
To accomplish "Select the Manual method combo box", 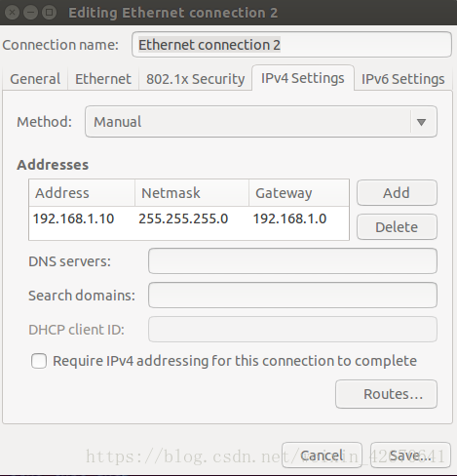I will click(261, 122).
